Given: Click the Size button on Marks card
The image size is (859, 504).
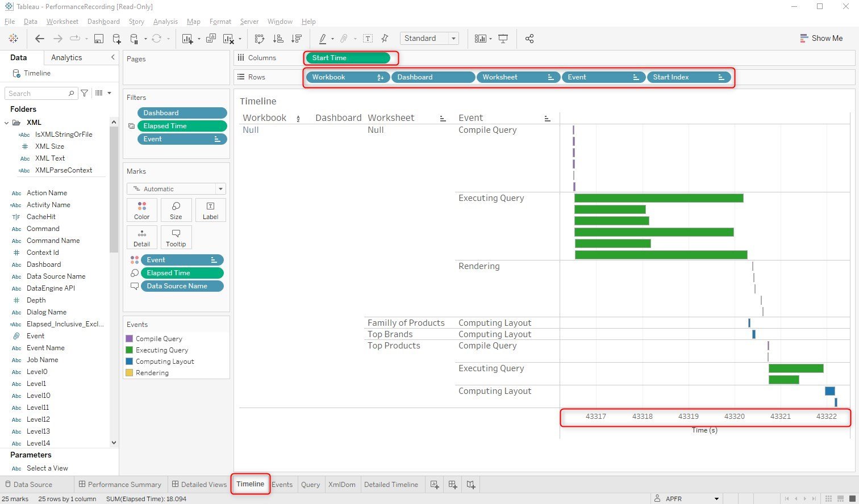Looking at the screenshot, I should pyautogui.click(x=176, y=210).
